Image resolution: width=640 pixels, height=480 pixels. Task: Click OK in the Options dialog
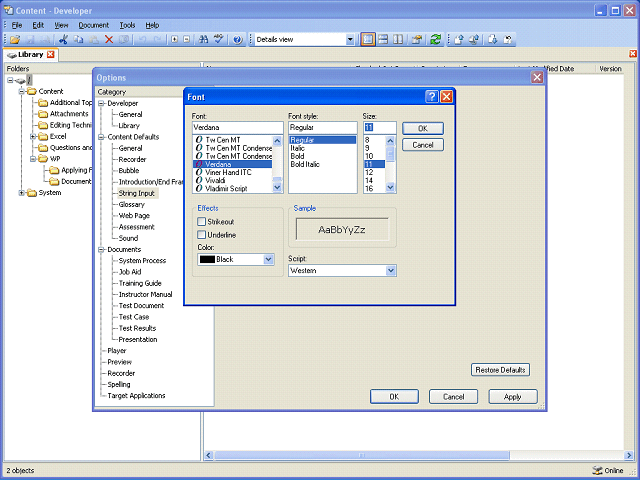[x=394, y=396]
